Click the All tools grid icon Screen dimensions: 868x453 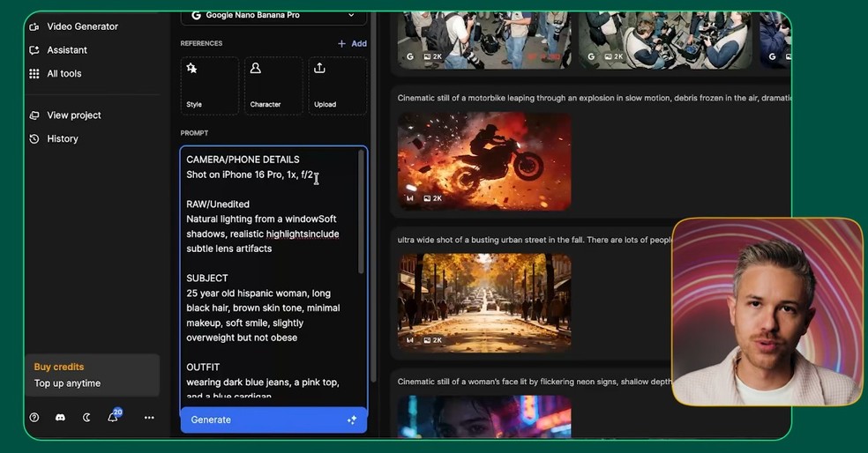click(34, 74)
